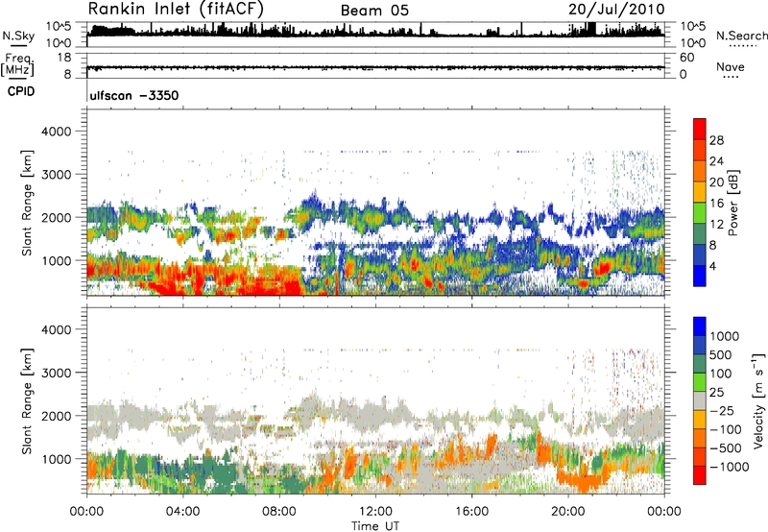Image resolution: width=768 pixels, height=532 pixels.
Task: Click the "500" label on Velocity colorbar
Action: click(720, 354)
